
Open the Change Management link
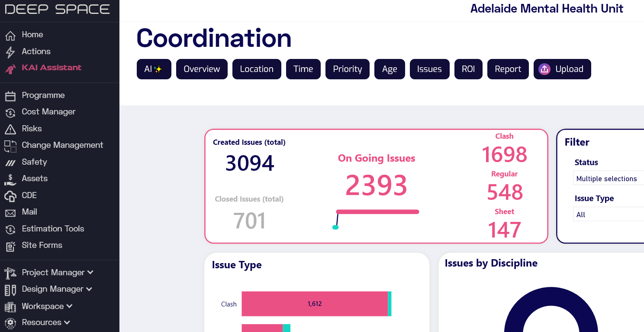[62, 145]
